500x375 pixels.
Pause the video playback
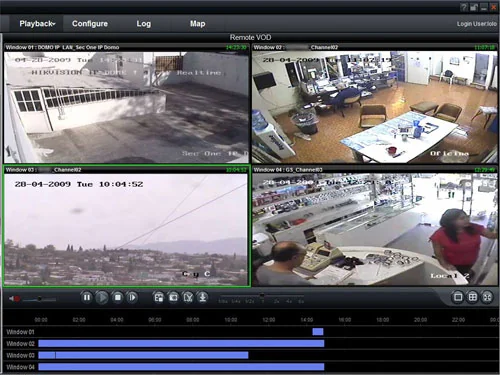[x=87, y=297]
